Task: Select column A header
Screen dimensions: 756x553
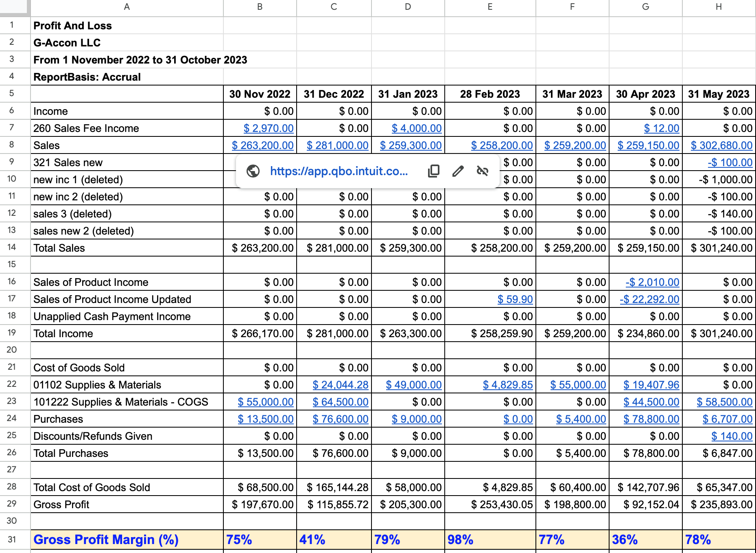Action: pyautogui.click(x=127, y=7)
